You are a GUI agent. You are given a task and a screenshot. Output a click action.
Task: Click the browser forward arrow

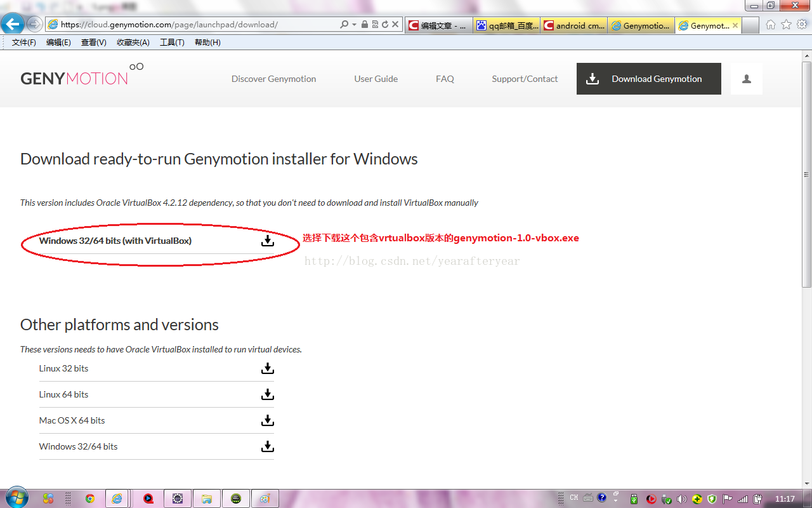coord(34,25)
